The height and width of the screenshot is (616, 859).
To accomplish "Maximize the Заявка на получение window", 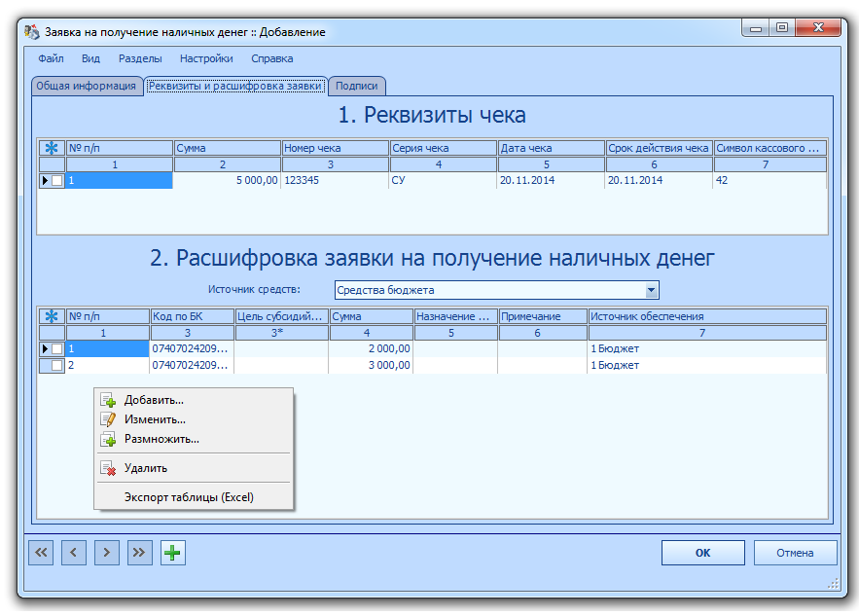I will click(x=782, y=28).
